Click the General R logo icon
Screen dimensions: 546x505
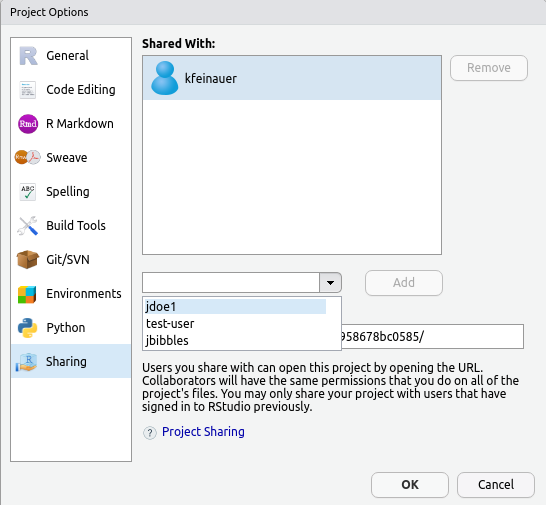coord(28,56)
